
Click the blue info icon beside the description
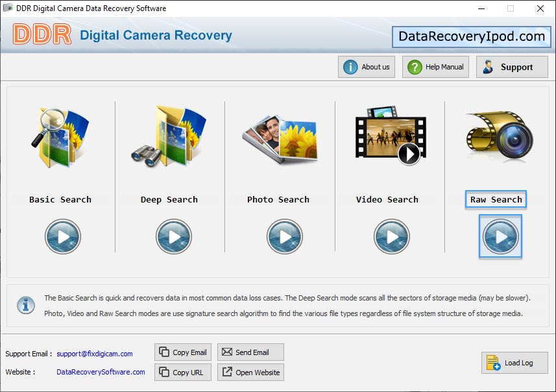coord(26,305)
